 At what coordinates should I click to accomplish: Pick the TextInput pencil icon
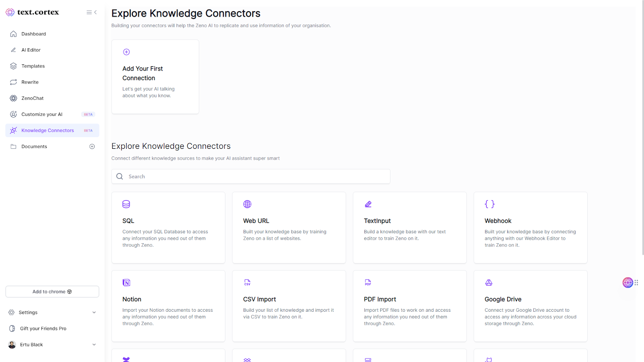click(368, 204)
